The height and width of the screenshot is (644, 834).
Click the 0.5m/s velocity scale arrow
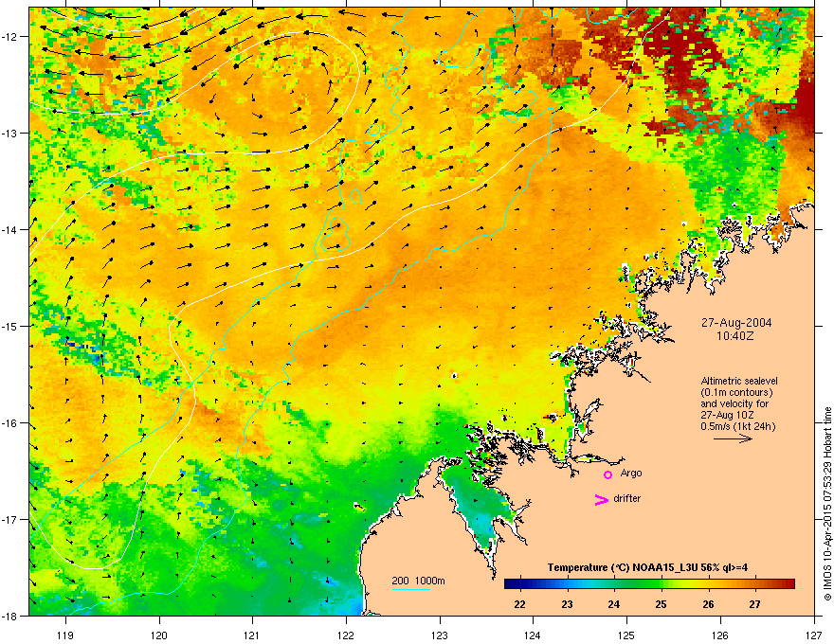click(733, 438)
